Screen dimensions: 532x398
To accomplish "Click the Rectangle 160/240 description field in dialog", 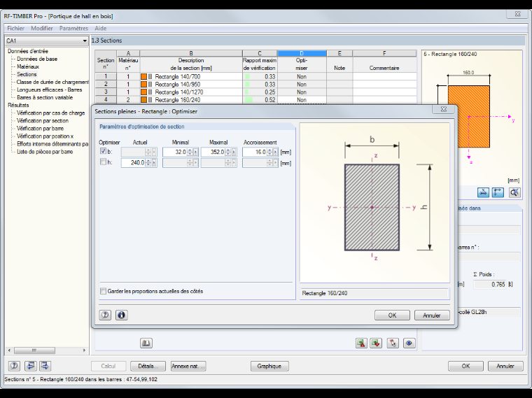I will pos(374,293).
